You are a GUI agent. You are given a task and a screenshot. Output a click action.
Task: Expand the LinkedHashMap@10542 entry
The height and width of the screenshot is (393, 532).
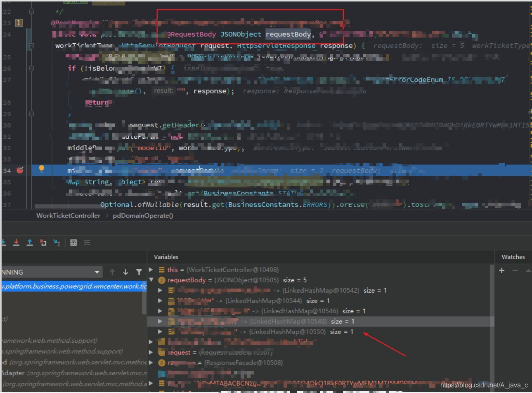[160, 290]
